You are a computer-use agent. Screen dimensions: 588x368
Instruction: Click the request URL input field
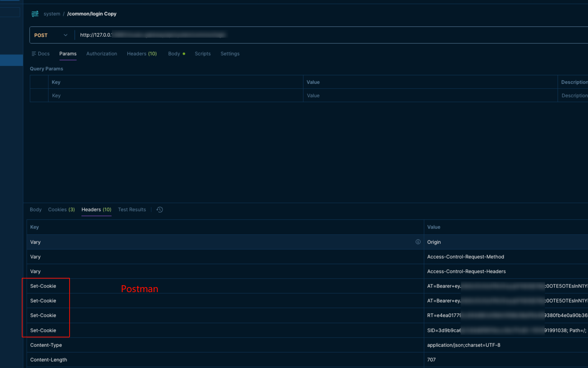point(316,35)
